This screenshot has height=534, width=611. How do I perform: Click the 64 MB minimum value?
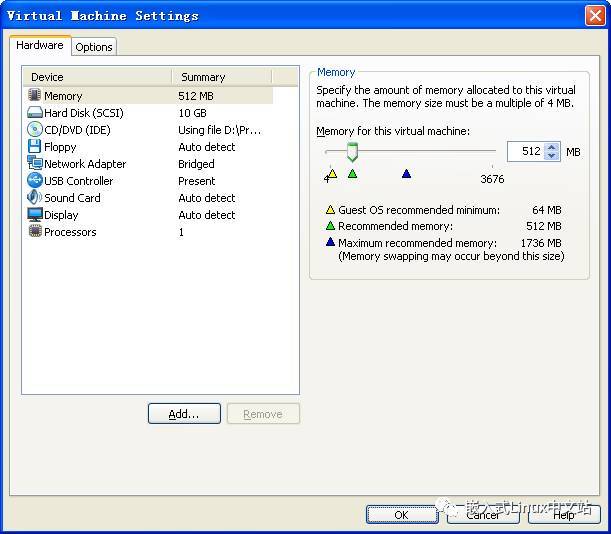coord(547,210)
